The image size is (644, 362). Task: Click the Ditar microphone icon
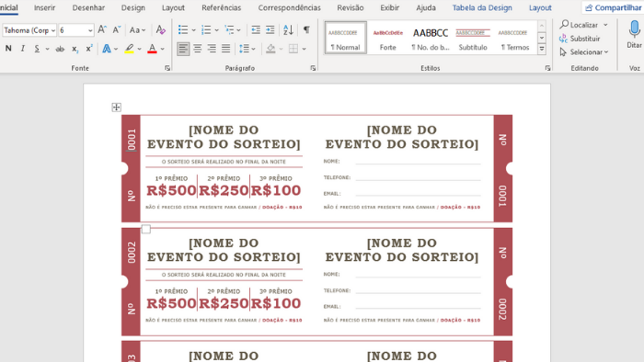[x=635, y=29]
